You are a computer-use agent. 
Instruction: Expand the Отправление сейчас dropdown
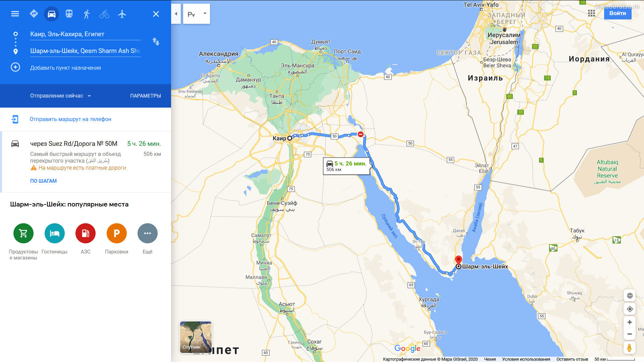61,96
